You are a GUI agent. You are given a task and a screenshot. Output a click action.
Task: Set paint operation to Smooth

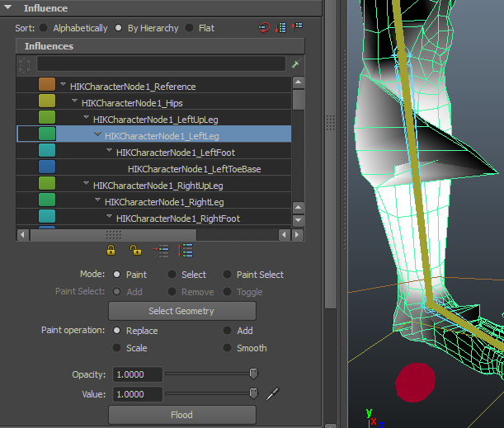tap(228, 348)
